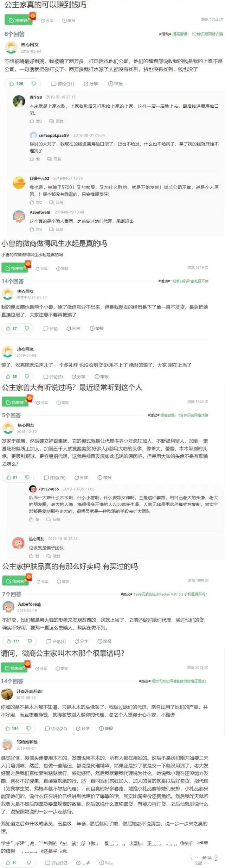
Task: Upvote the answer with 27 likes
Action: (12, 328)
